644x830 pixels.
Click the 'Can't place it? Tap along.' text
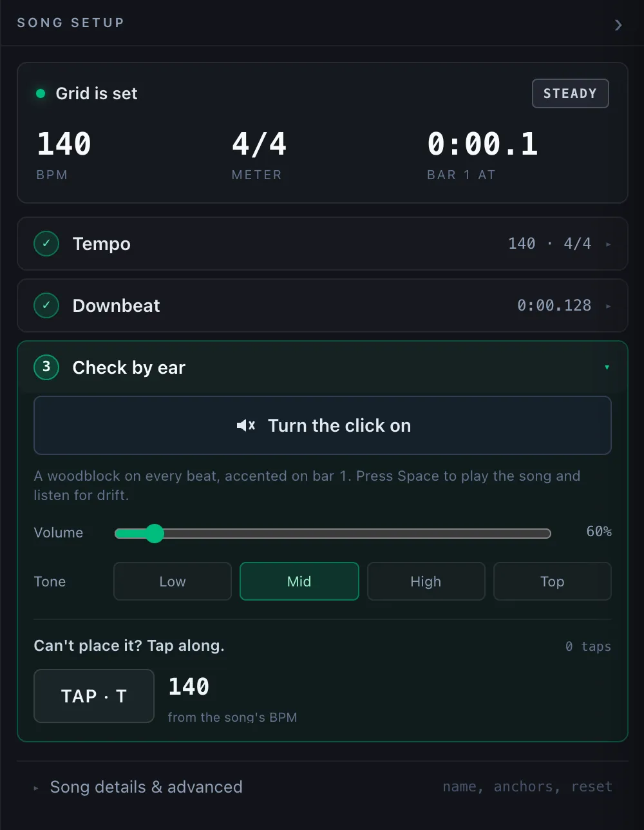click(129, 646)
